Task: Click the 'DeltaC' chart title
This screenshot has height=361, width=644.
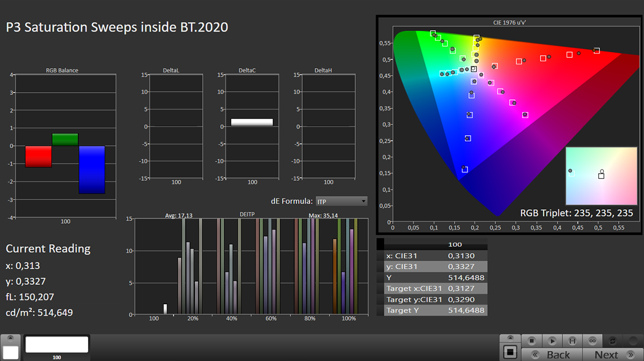Action: tap(247, 70)
